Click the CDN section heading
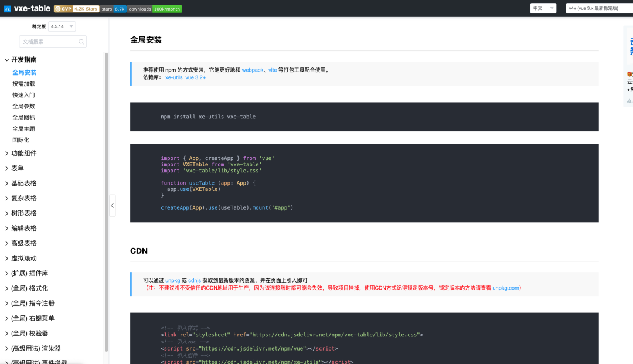This screenshot has height=364, width=633. coord(139,251)
